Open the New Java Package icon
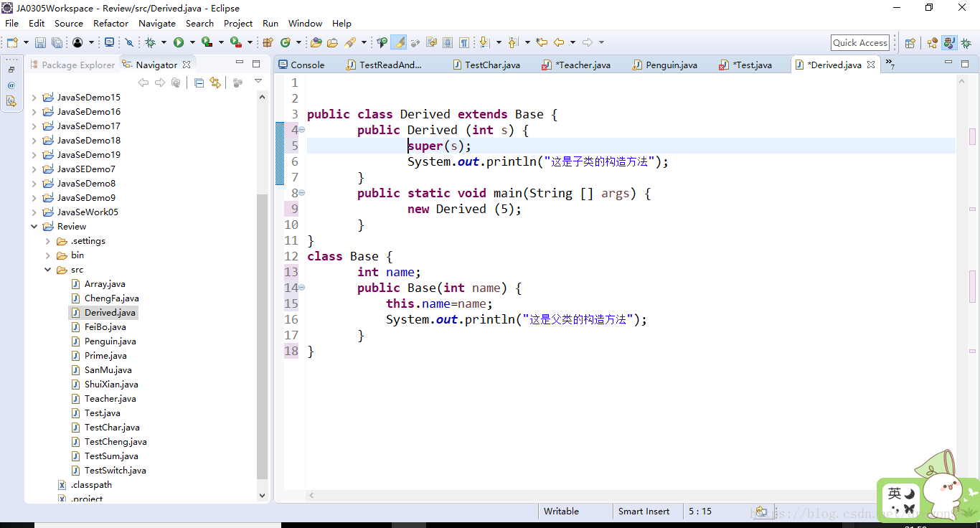This screenshot has height=528, width=980. click(268, 43)
